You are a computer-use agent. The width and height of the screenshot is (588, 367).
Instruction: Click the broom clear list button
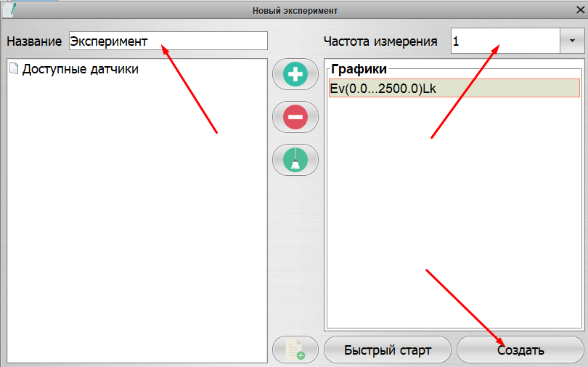point(295,160)
